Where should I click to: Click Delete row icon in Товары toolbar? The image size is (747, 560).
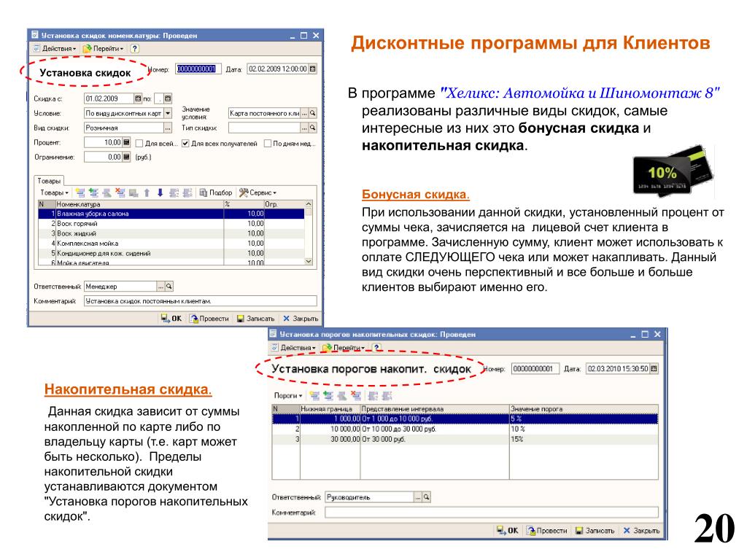point(120,192)
